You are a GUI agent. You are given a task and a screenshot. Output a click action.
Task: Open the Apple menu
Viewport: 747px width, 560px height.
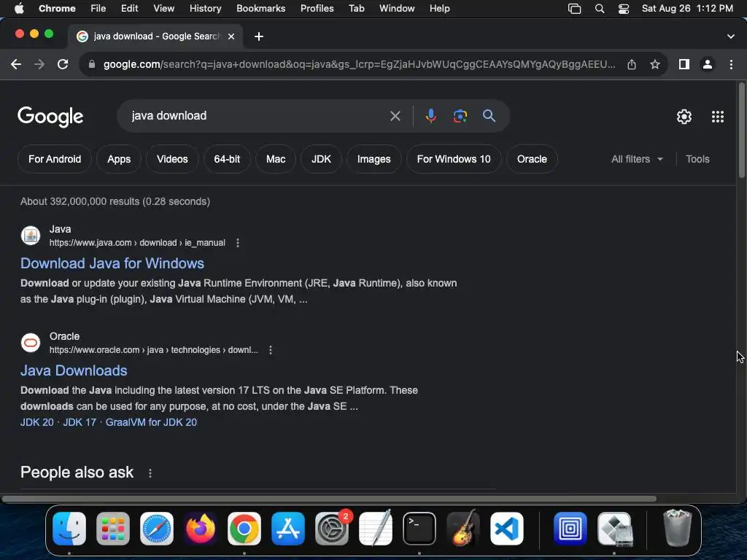[19, 9]
